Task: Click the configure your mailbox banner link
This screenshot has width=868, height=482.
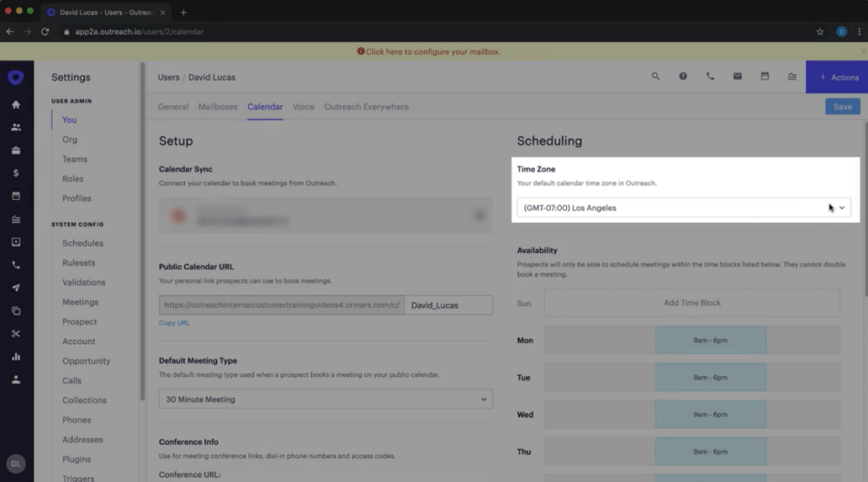Action: (433, 52)
